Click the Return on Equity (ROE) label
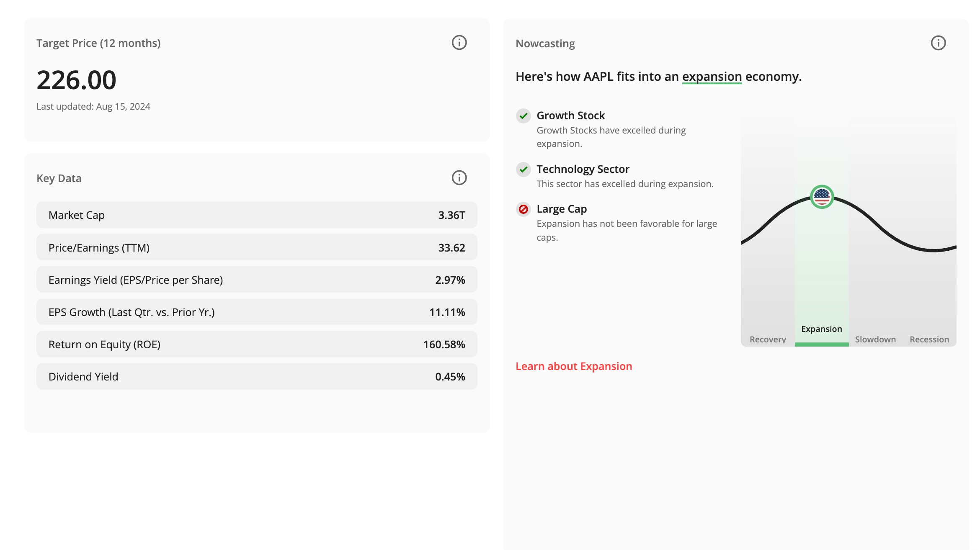The width and height of the screenshot is (980, 550). point(104,344)
